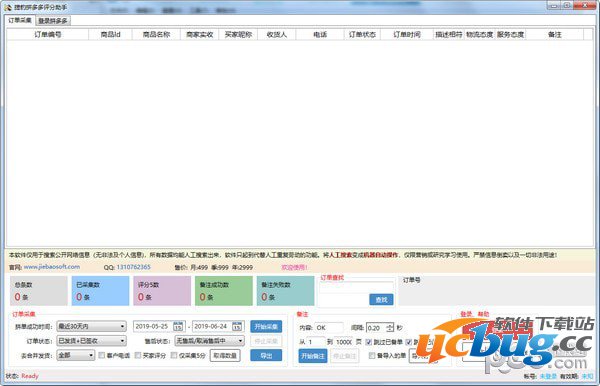Screen dimensions: 600x386
Task: Click the 取得数量 button
Action: click(225, 355)
